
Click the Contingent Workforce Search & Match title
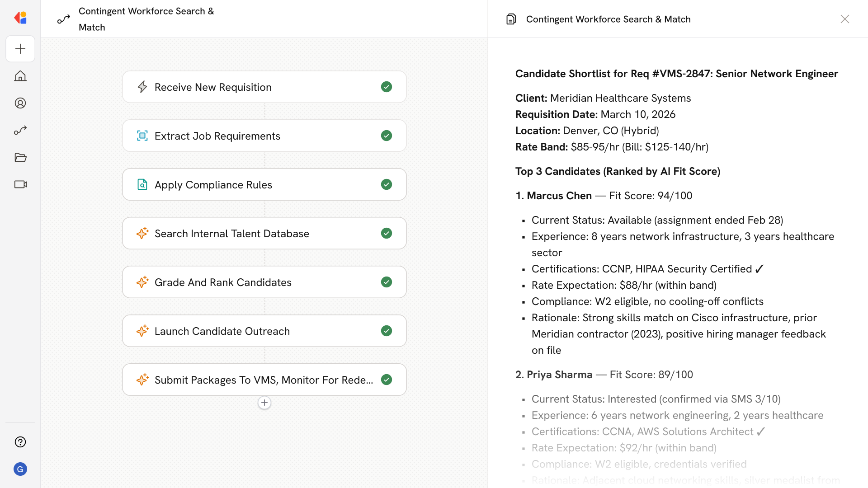point(146,19)
